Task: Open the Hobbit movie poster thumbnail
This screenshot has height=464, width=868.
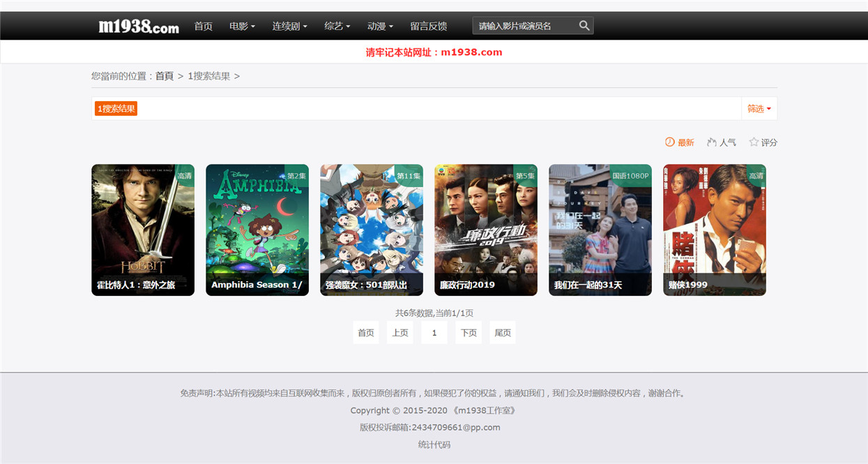Action: click(x=143, y=230)
